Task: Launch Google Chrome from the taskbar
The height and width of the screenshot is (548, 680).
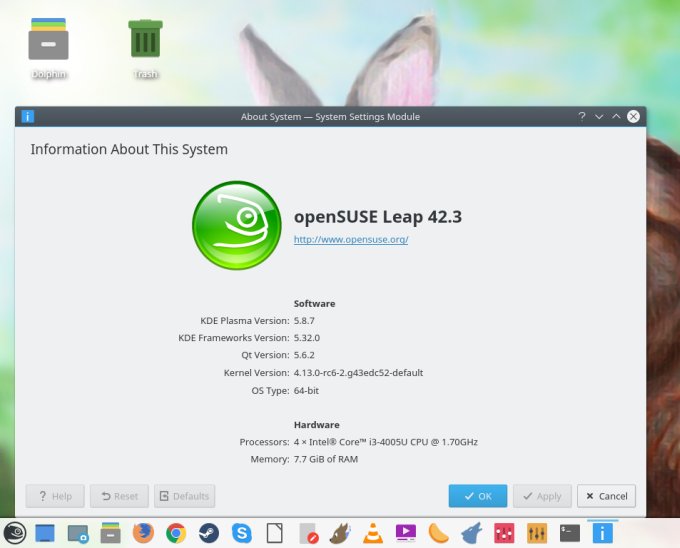Action: click(x=176, y=533)
